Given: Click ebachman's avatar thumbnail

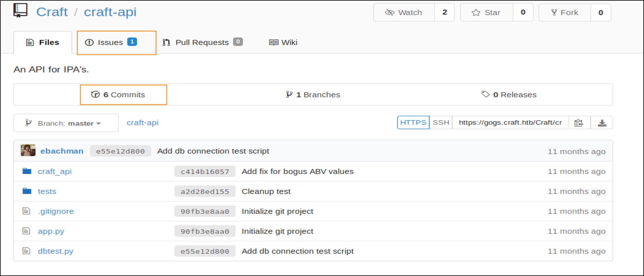Looking at the screenshot, I should click(x=28, y=150).
